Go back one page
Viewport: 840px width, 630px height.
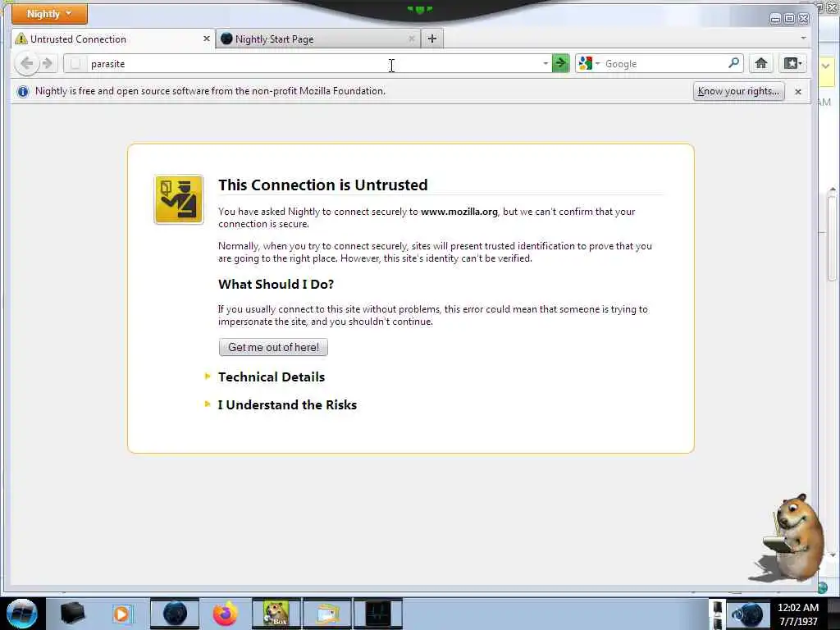[27, 64]
